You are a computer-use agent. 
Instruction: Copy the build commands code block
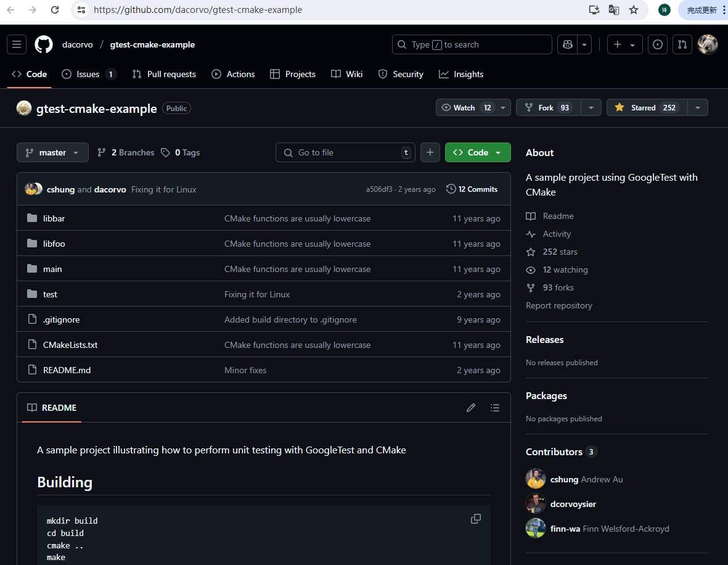(476, 519)
